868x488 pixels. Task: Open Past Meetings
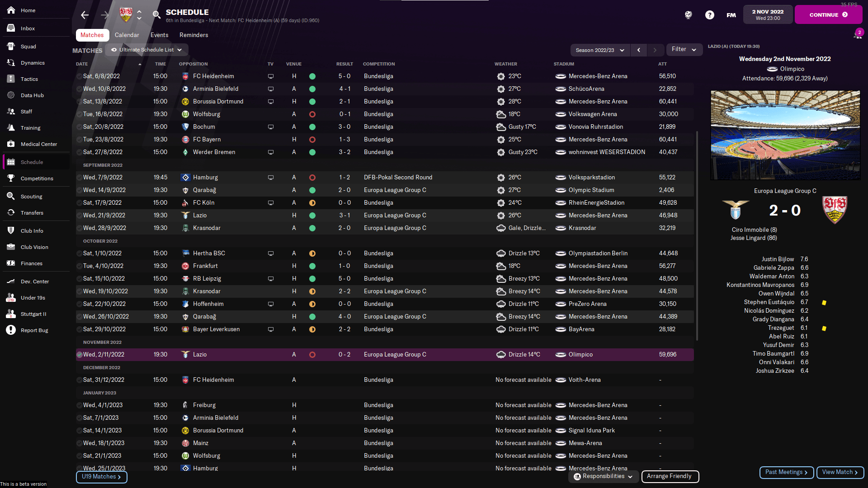[x=787, y=472]
